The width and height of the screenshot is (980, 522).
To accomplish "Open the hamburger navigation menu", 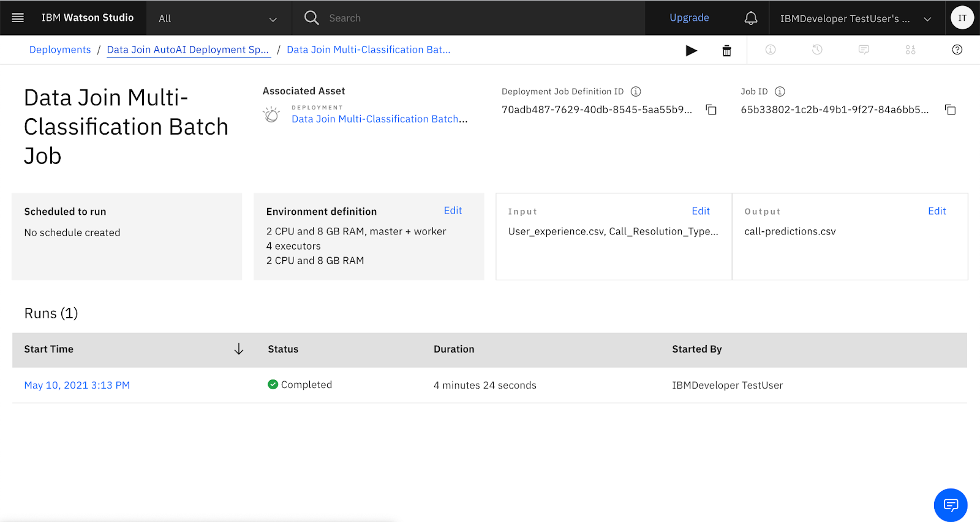I will coord(18,18).
